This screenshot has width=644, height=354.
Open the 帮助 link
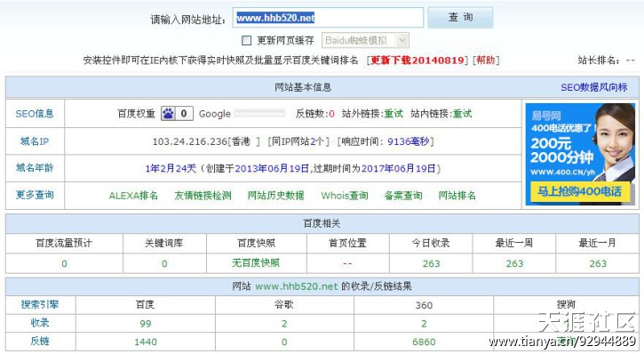pyautogui.click(x=486, y=60)
